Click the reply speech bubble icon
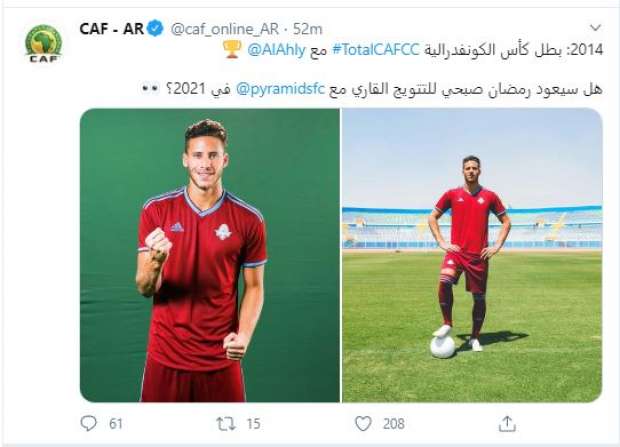 coord(89,424)
